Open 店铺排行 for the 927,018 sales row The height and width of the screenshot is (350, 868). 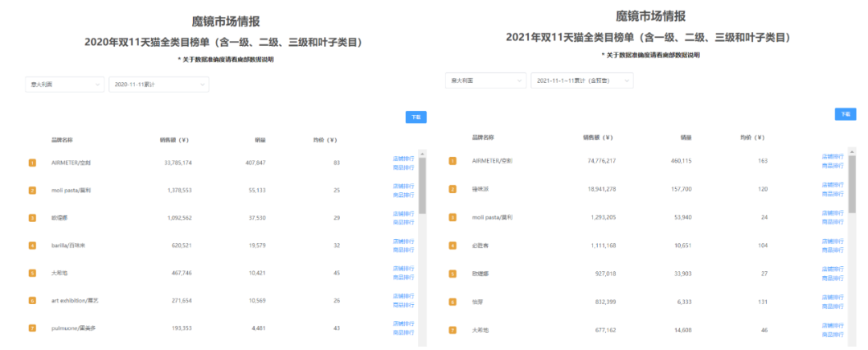[833, 270]
